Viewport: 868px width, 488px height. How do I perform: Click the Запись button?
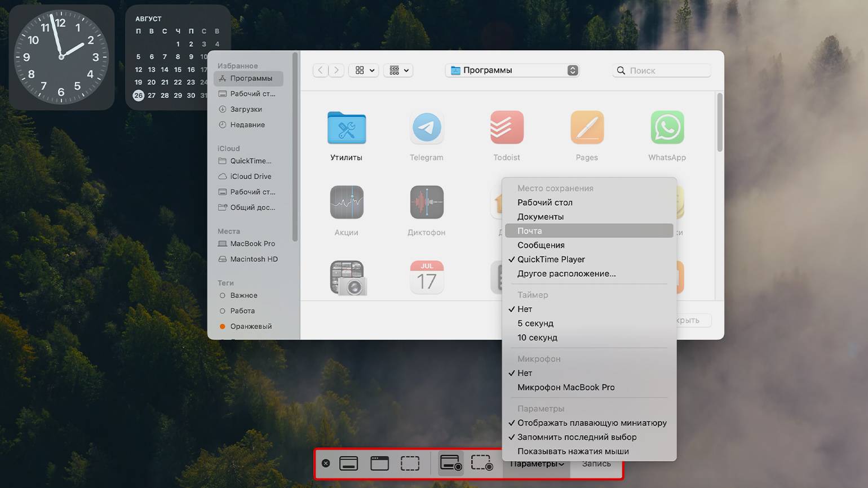coord(596,464)
